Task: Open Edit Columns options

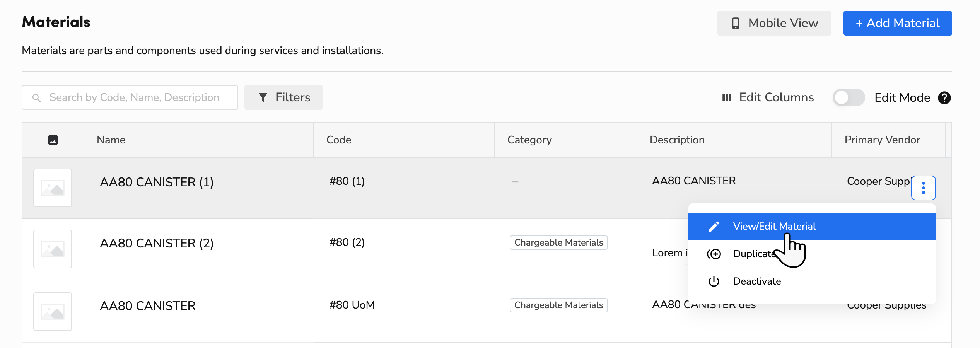Action: point(768,97)
